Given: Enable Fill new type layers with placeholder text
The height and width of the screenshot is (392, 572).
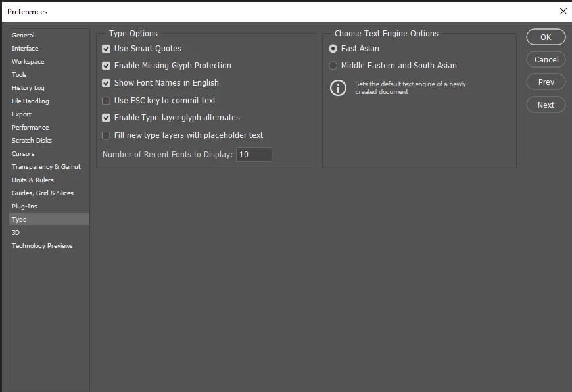Looking at the screenshot, I should pyautogui.click(x=106, y=135).
